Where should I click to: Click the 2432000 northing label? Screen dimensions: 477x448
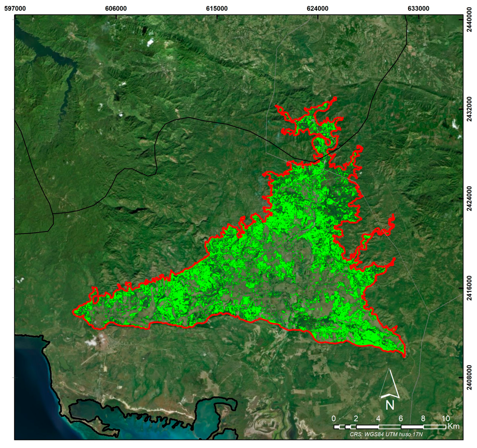click(x=470, y=109)
